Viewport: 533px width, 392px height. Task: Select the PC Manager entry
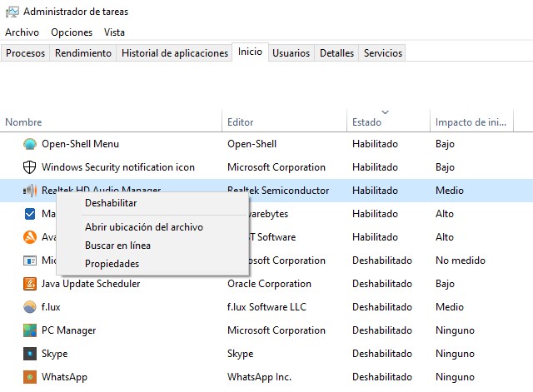[68, 330]
